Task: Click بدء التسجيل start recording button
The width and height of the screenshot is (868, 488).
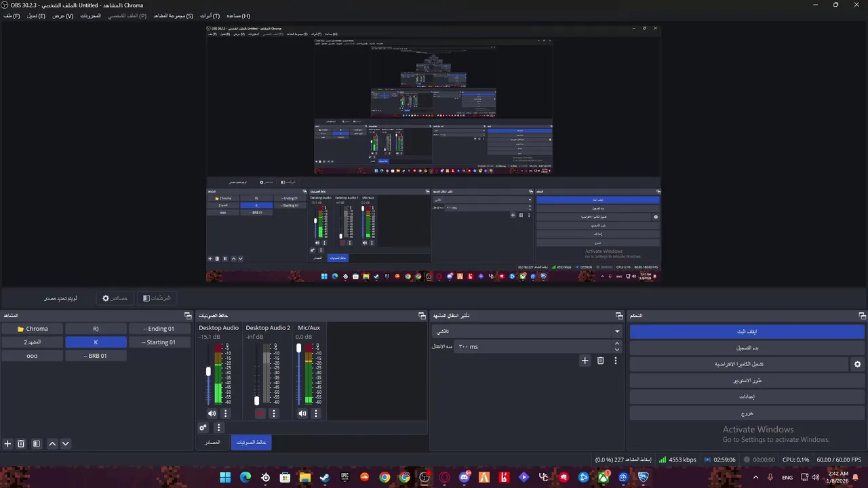Action: pos(747,348)
